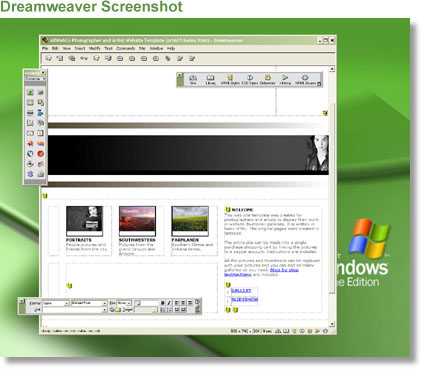Open the Help menu
The height and width of the screenshot is (369, 422).
(171, 48)
